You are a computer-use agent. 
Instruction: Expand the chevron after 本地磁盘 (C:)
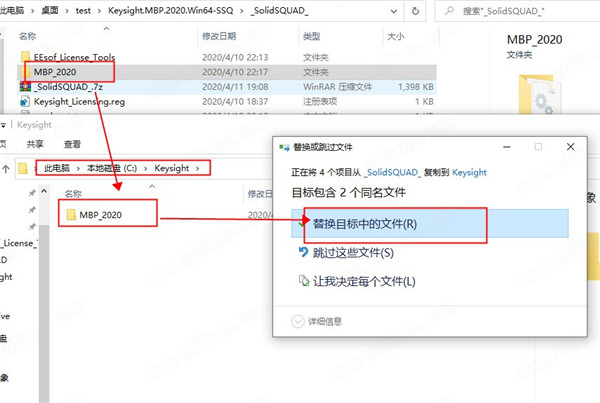pyautogui.click(x=145, y=168)
